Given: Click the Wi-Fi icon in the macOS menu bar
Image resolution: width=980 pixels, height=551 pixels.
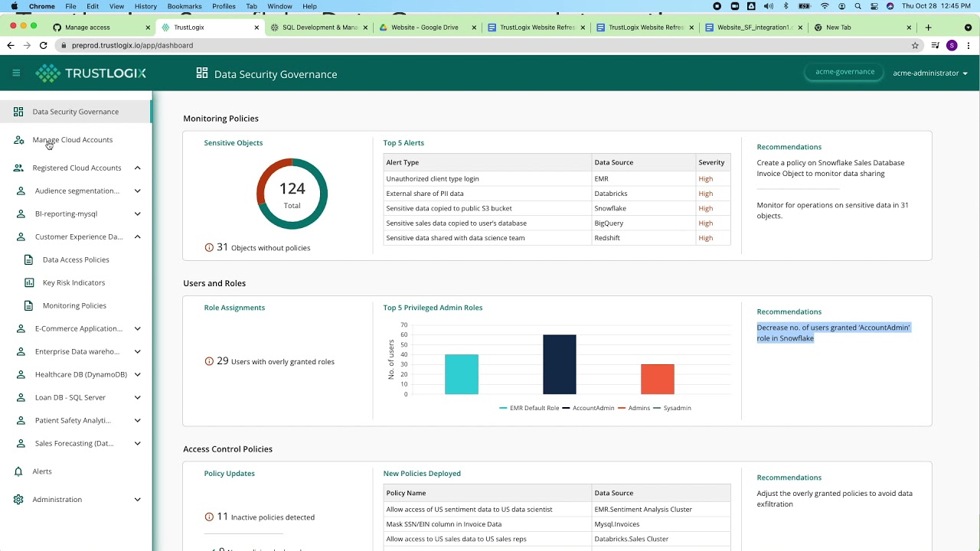Looking at the screenshot, I should point(825,6).
